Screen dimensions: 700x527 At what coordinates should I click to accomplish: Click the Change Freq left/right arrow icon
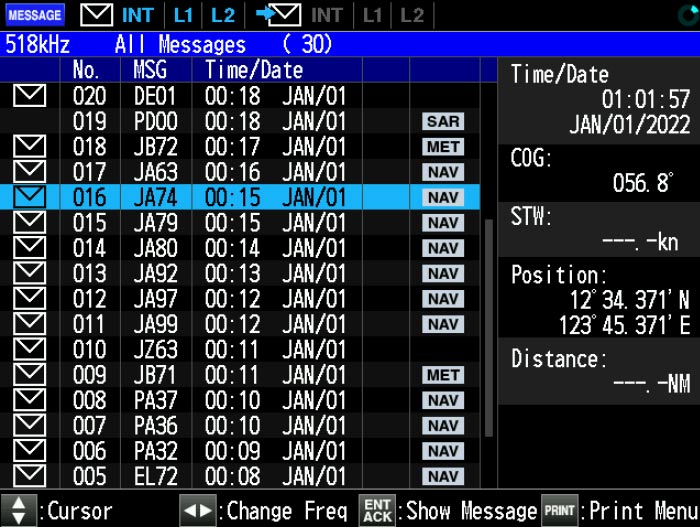[198, 510]
